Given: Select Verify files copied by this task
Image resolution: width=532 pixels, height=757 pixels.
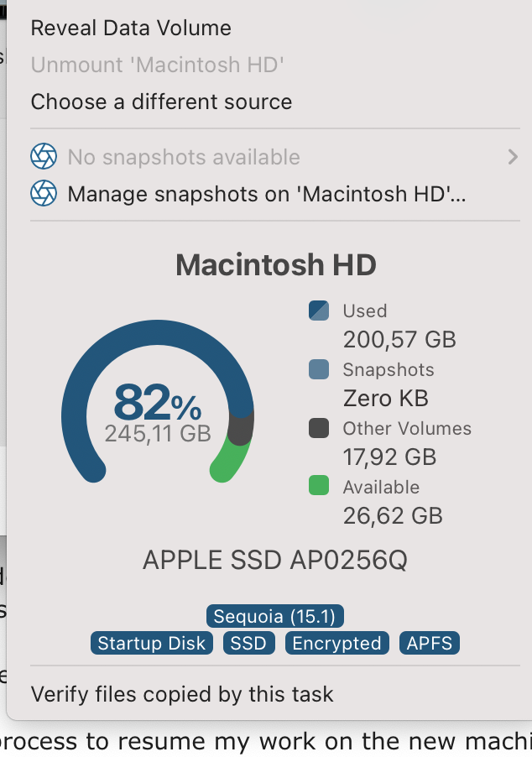Looking at the screenshot, I should point(182,694).
